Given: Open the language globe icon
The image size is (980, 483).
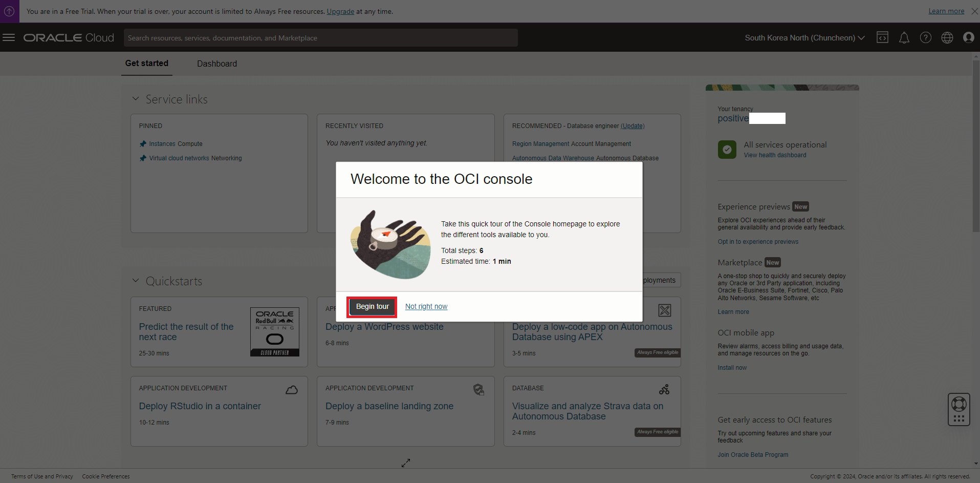Looking at the screenshot, I should tap(947, 37).
